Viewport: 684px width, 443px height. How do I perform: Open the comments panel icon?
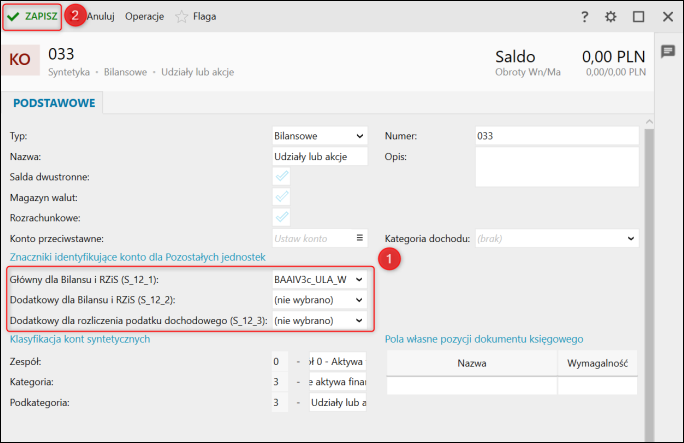pyautogui.click(x=668, y=51)
